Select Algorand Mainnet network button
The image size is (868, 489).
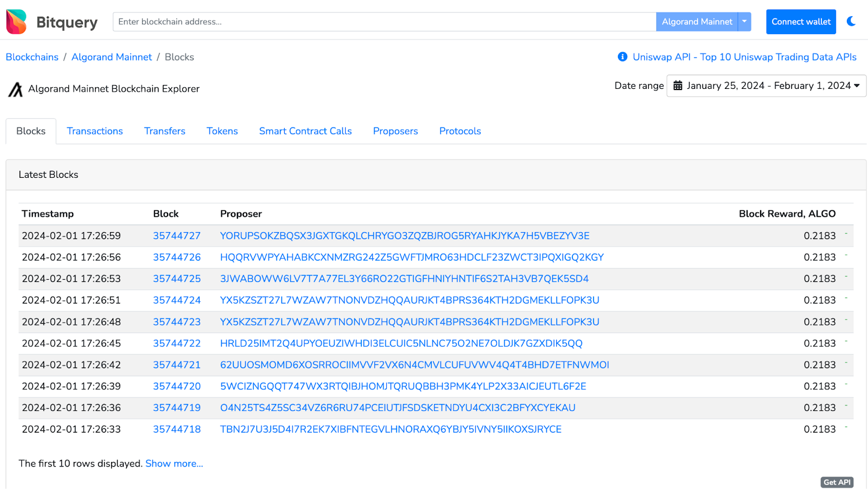click(x=697, y=22)
